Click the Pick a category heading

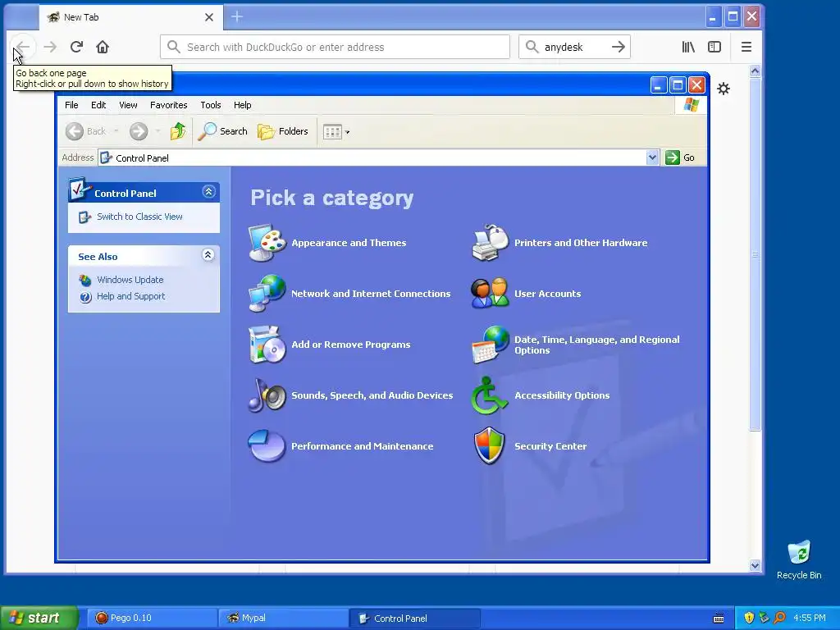(x=331, y=198)
